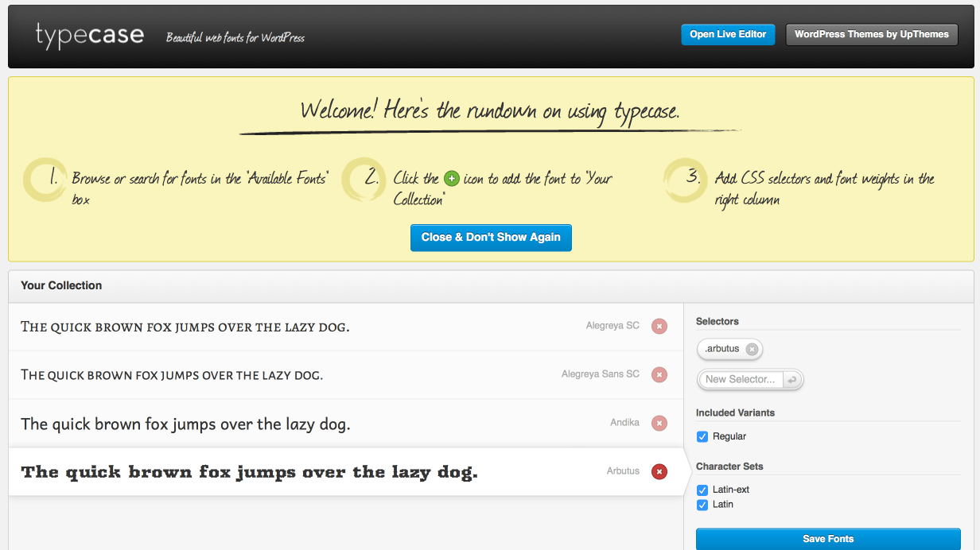Viewport: 980px width, 550px height.
Task: Delete Andika font from collection
Action: pos(659,424)
